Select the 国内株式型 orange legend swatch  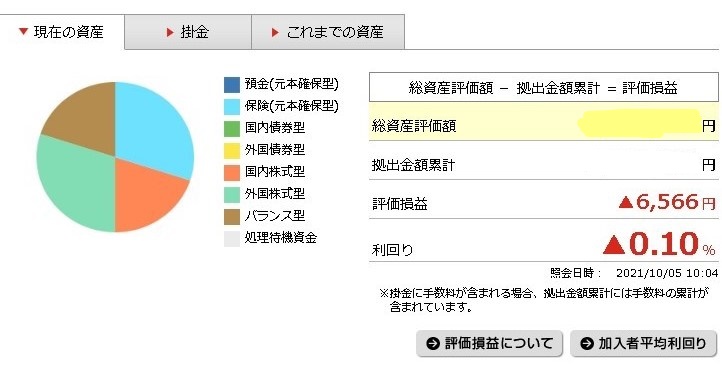click(x=232, y=173)
